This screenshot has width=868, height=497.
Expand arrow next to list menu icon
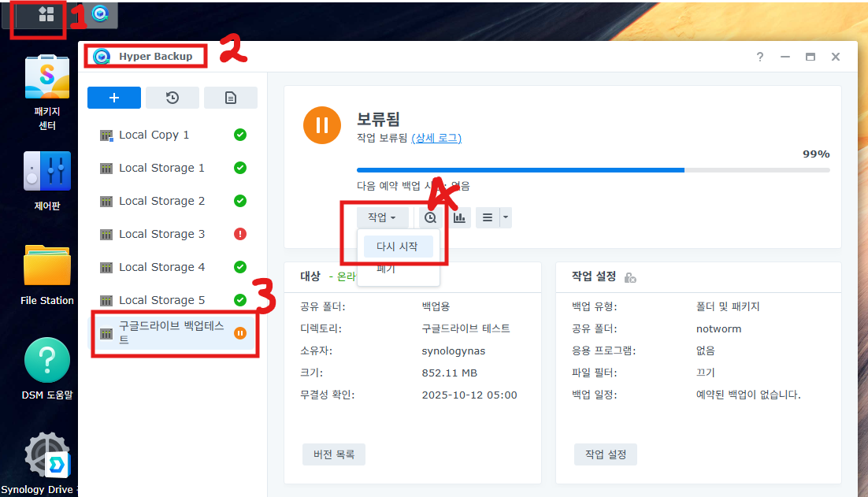coord(506,217)
